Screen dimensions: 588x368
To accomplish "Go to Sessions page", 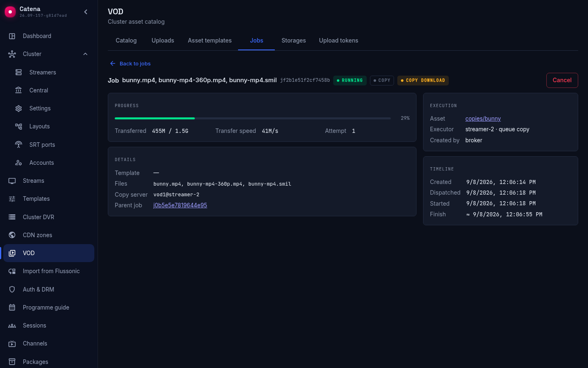I will [x=49, y=325].
